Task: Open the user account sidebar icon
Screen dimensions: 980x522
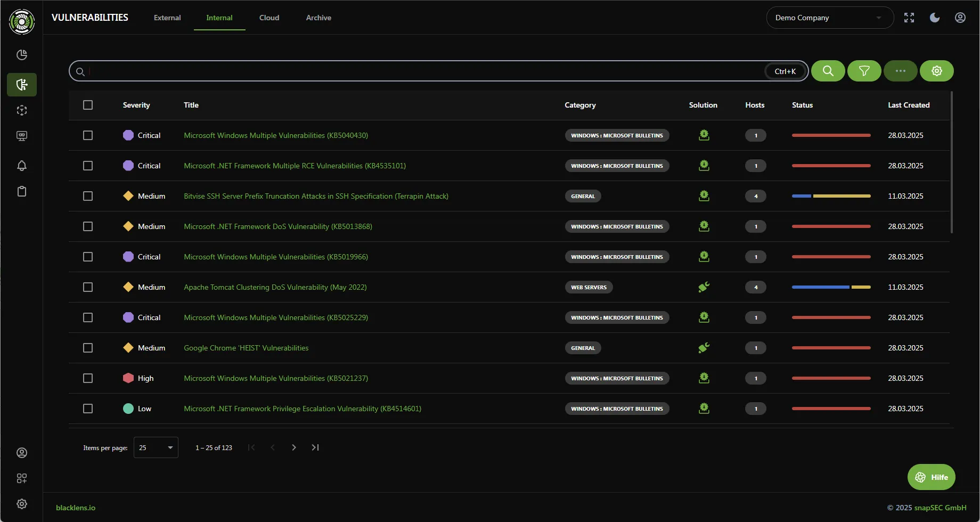Action: pos(22,453)
